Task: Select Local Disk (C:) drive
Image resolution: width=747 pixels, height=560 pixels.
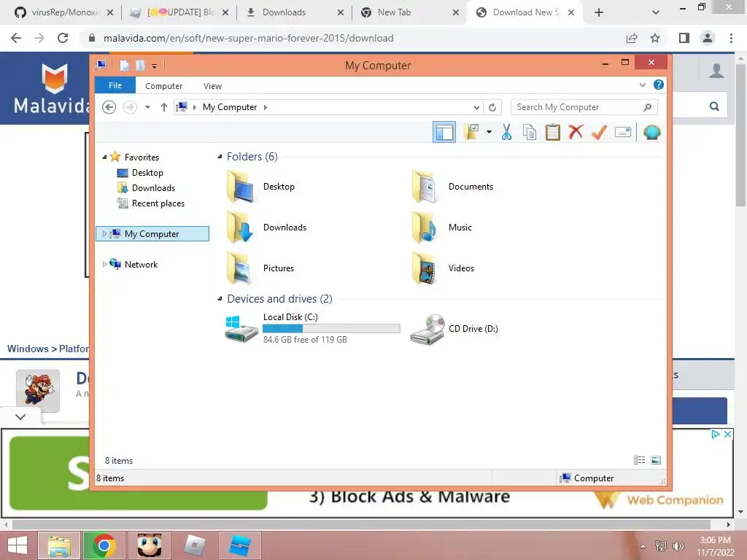Action: click(x=312, y=328)
